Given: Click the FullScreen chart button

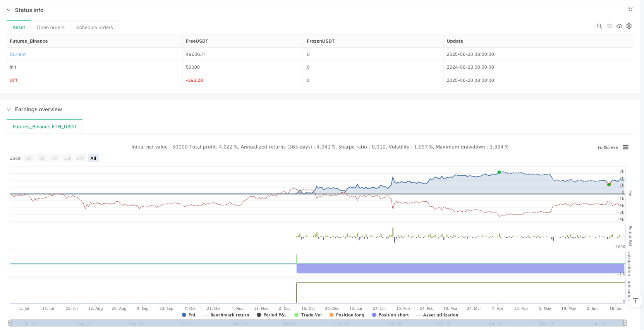Looking at the screenshot, I should pyautogui.click(x=608, y=147).
